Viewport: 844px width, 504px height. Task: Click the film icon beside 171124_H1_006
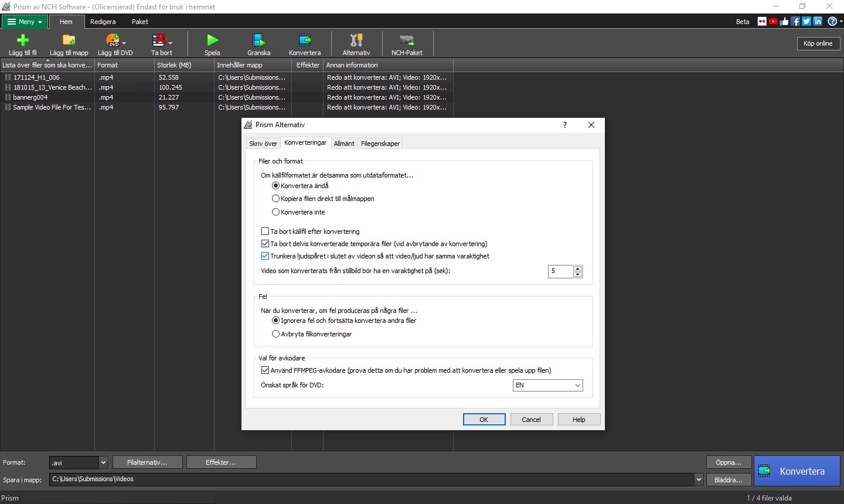(8, 77)
